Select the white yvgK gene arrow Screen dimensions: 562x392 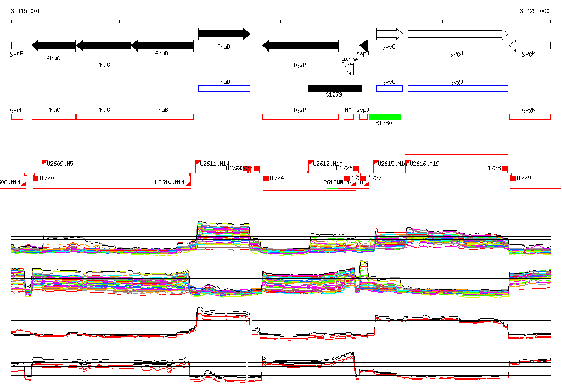530,46
